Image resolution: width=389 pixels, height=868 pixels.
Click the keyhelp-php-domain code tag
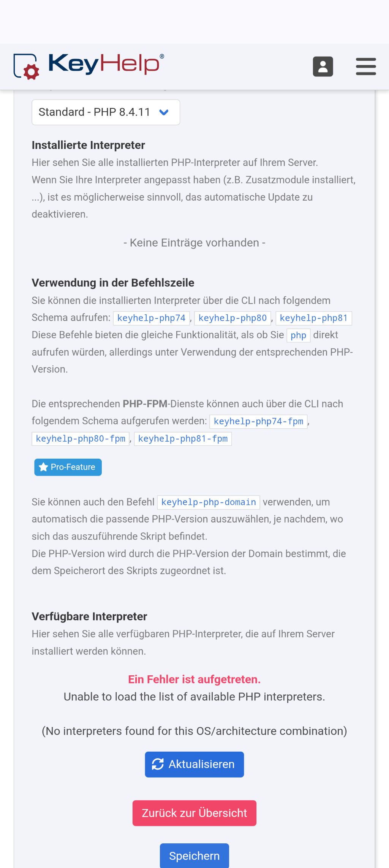click(x=209, y=502)
